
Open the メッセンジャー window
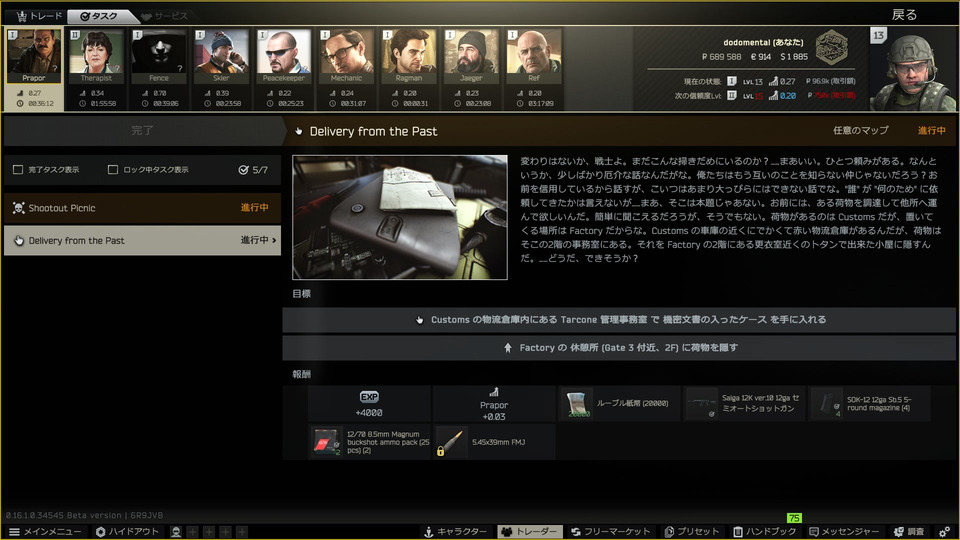tap(844, 531)
